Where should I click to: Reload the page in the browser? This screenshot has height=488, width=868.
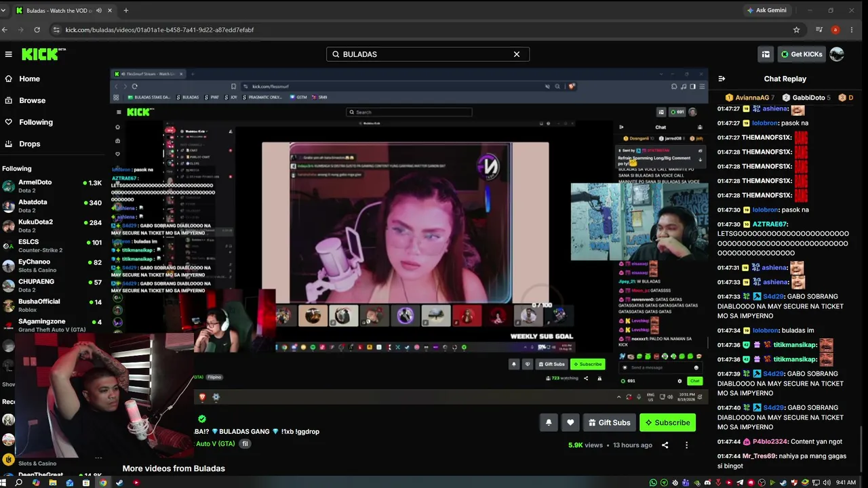[37, 30]
